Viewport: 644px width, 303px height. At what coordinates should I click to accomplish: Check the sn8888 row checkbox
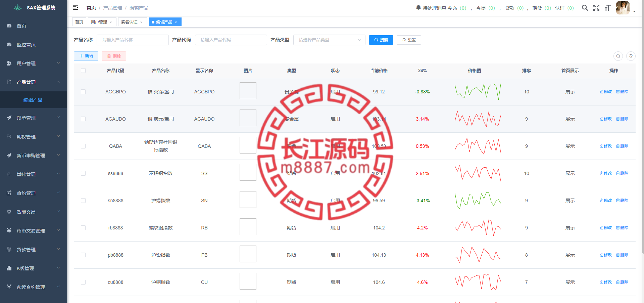coord(83,201)
